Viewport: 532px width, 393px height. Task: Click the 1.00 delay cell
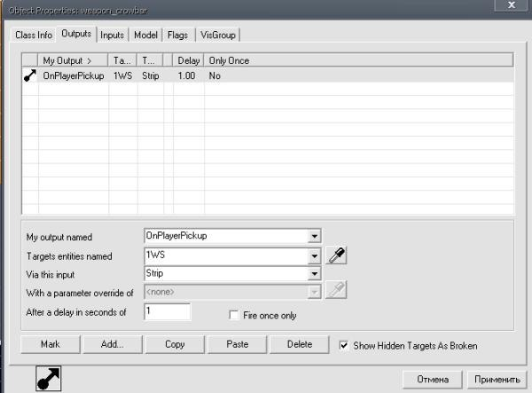(186, 75)
